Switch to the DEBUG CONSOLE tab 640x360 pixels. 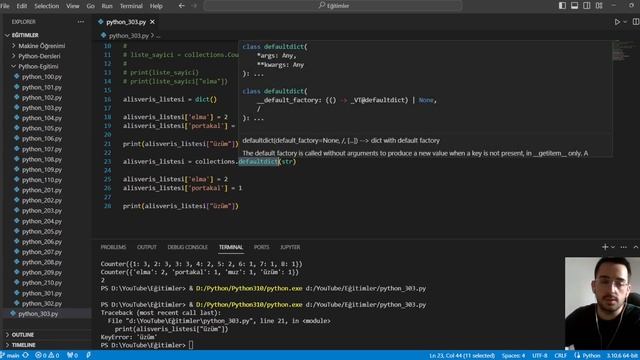coord(187,247)
